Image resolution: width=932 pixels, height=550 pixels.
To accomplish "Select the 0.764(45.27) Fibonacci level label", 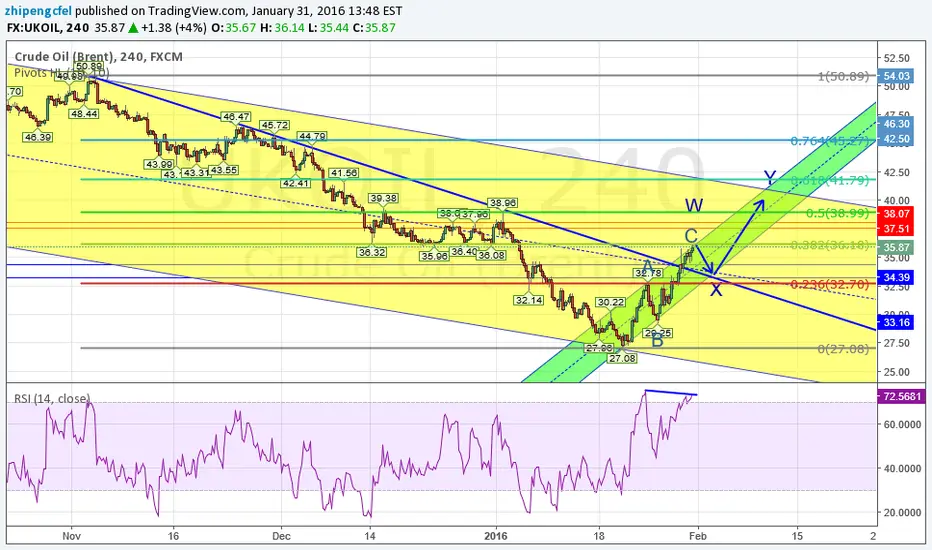I will tap(830, 140).
